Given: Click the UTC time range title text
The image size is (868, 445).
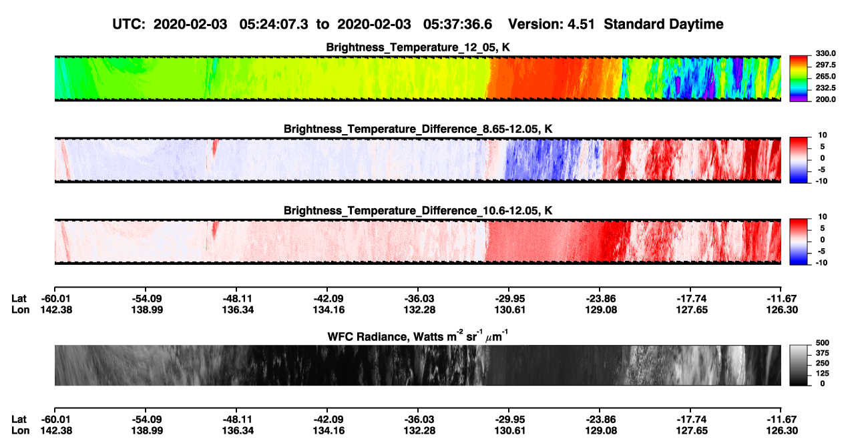Looking at the screenshot, I should [x=304, y=24].
